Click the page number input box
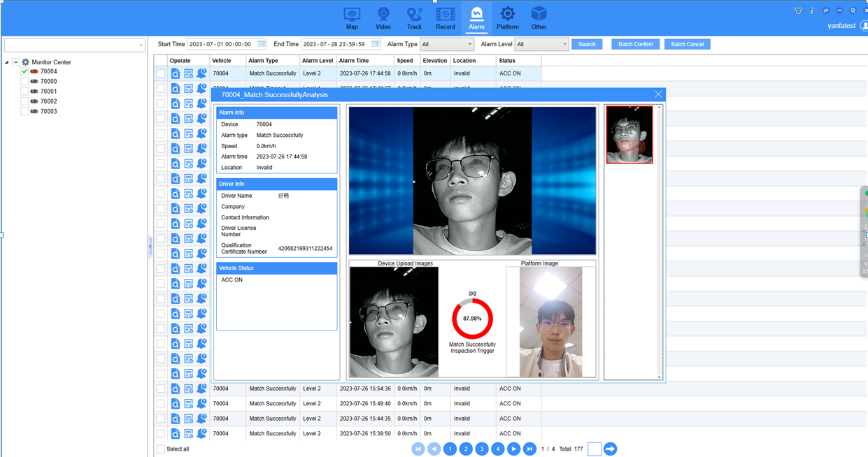This screenshot has width=868, height=457. 595,449
